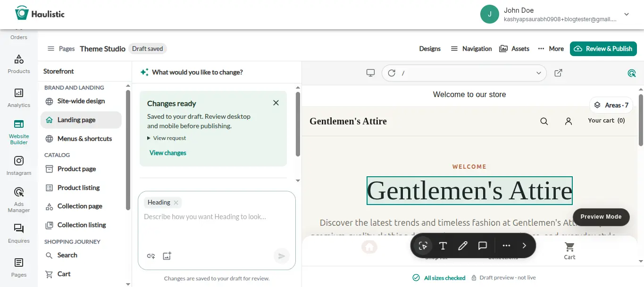Select Landing page in Storefront list

(81, 120)
